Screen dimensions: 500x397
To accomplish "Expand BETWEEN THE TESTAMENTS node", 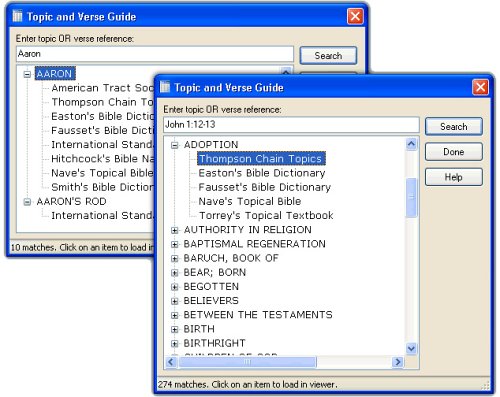I will 174,315.
